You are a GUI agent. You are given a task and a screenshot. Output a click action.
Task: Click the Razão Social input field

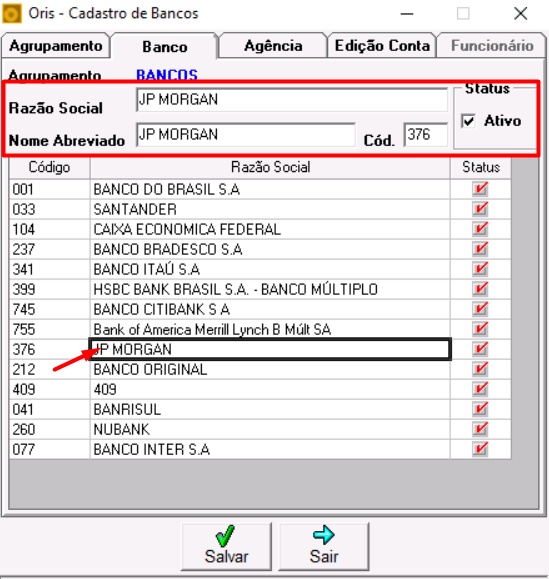tap(292, 100)
